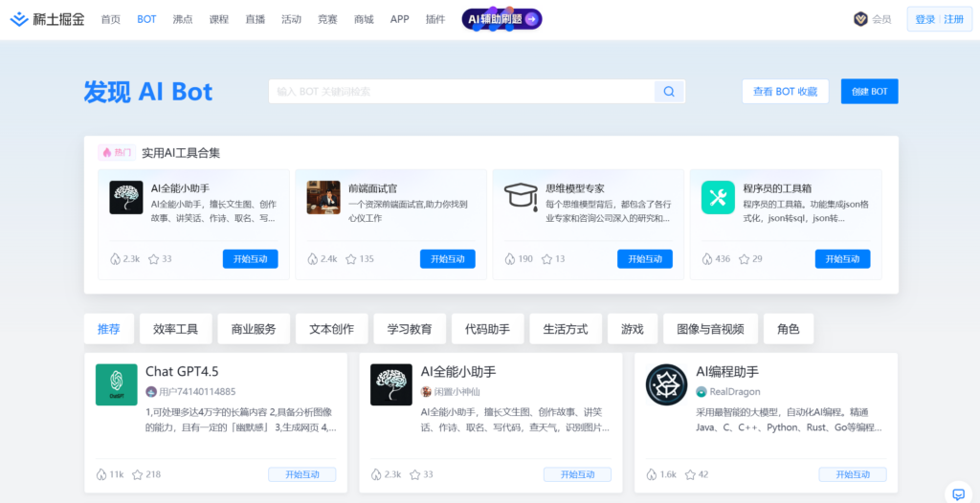Screen dimensions: 980x503
Task: Click the 实用AI工具合集 heading
Action: click(181, 152)
